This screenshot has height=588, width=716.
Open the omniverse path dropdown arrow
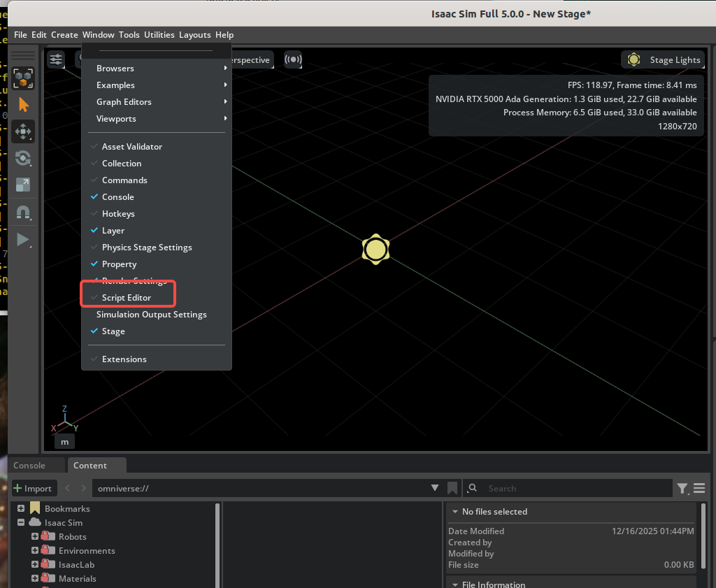tap(435, 488)
